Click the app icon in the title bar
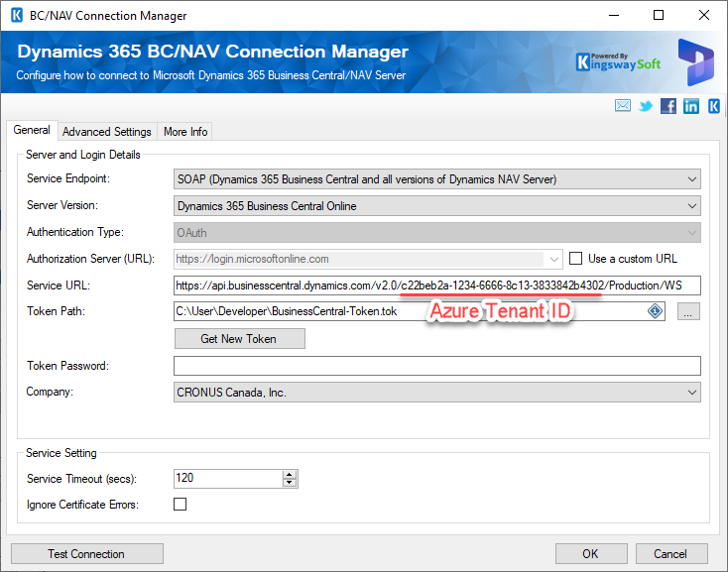This screenshot has height=572, width=728. pyautogui.click(x=17, y=15)
